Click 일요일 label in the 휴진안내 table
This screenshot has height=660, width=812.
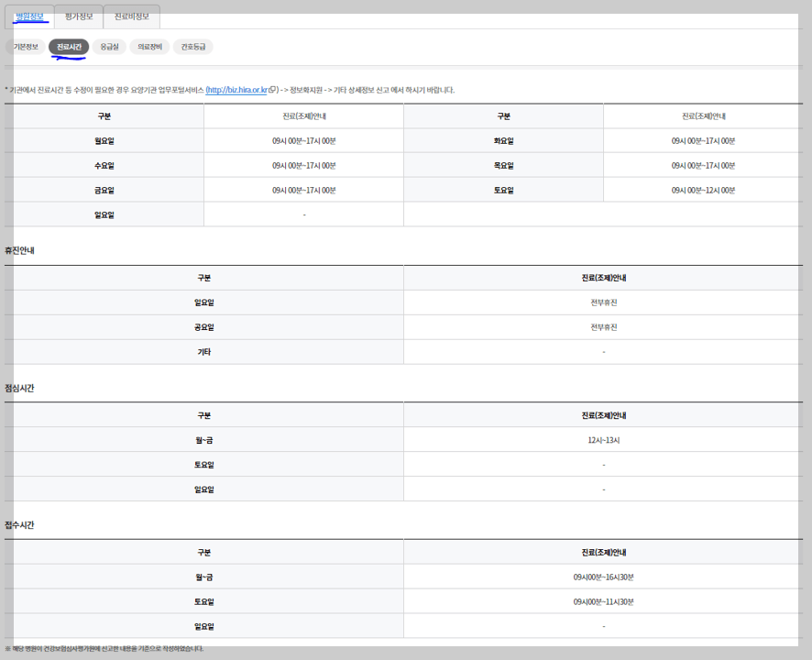click(204, 302)
